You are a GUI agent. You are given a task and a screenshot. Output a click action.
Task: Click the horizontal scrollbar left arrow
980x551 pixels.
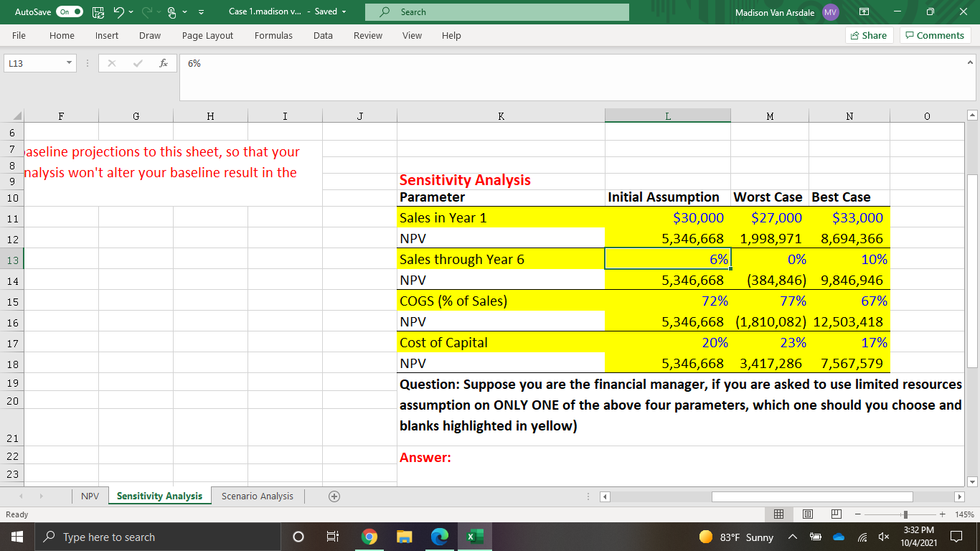(604, 496)
